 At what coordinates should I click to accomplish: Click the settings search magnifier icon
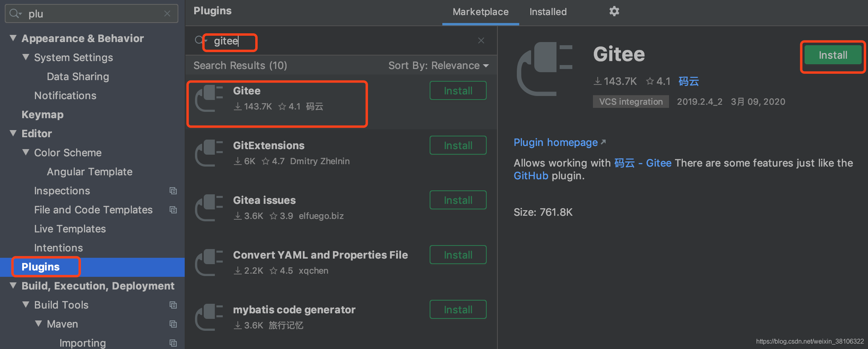tap(15, 14)
